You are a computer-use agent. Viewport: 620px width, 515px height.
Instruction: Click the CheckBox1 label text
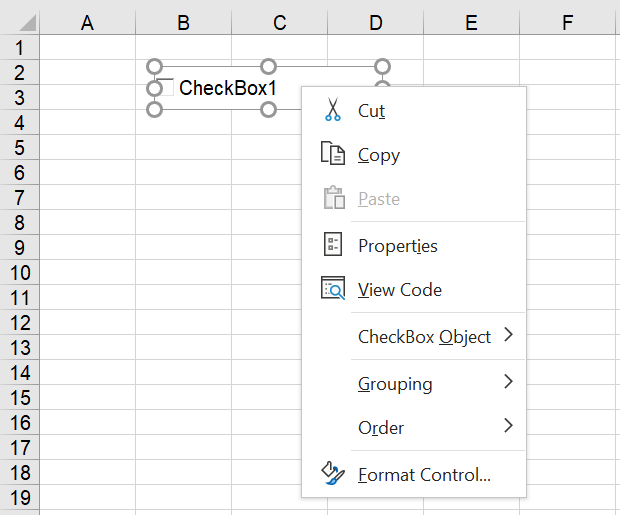[227, 87]
